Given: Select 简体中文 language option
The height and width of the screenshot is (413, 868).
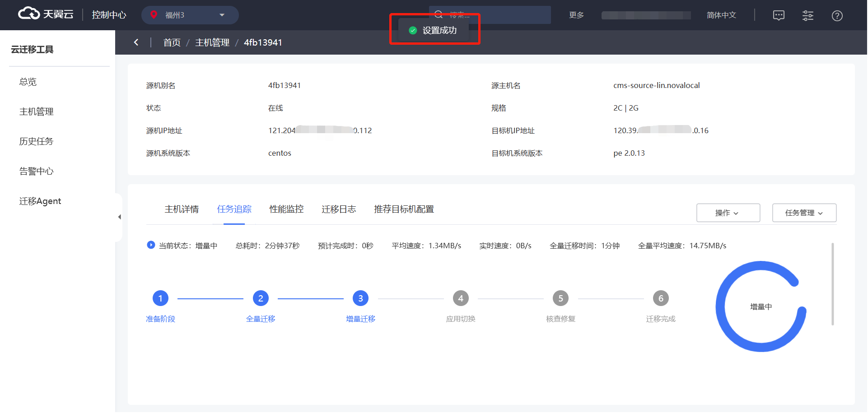Looking at the screenshot, I should 721,15.
